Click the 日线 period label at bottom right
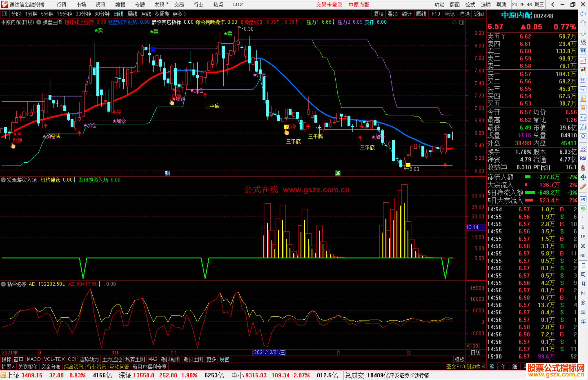 click(x=476, y=352)
